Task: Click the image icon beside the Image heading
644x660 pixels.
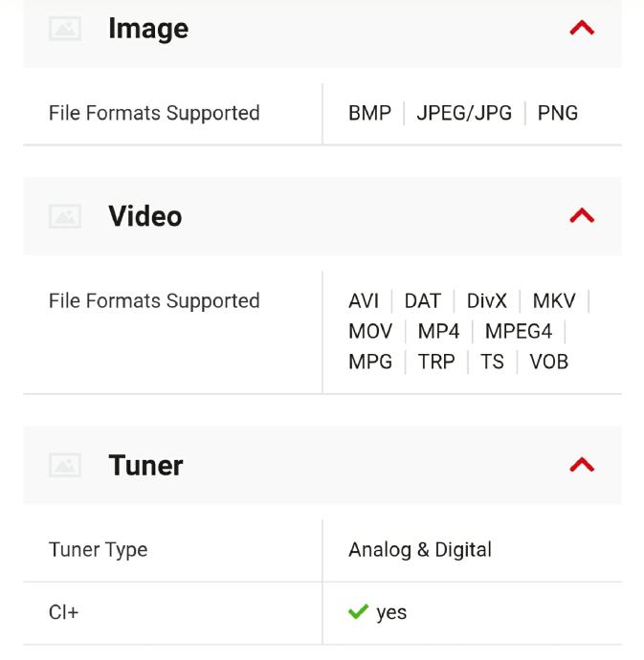Action: 65,29
